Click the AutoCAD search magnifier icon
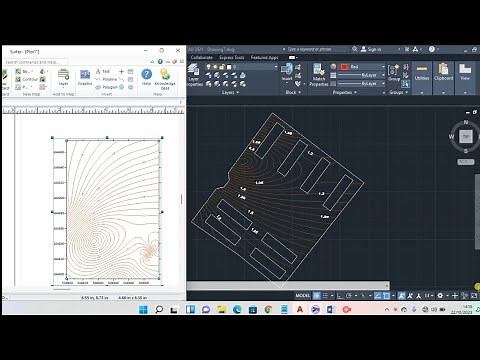The image size is (480, 360). click(x=355, y=49)
